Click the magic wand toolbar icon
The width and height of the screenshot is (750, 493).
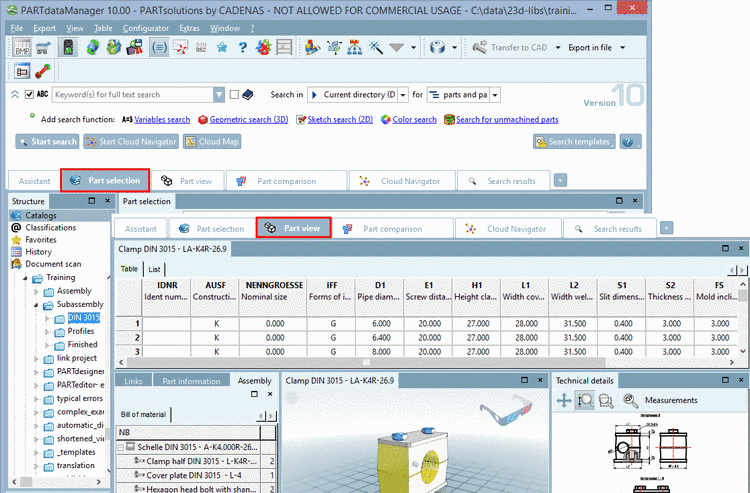(x=375, y=47)
